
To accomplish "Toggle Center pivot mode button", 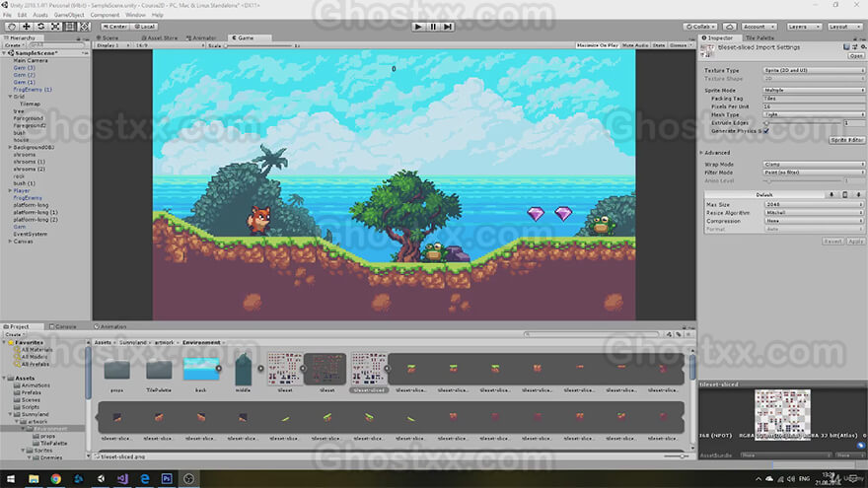I will click(x=114, y=27).
